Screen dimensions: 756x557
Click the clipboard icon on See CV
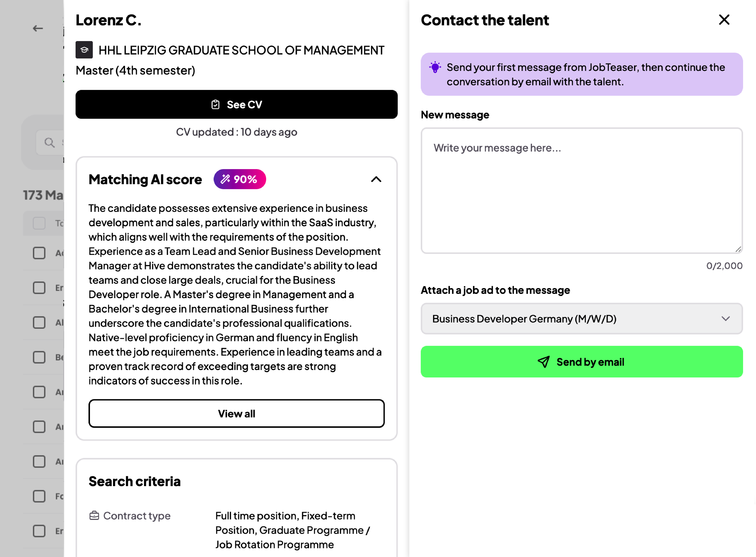[x=215, y=105]
